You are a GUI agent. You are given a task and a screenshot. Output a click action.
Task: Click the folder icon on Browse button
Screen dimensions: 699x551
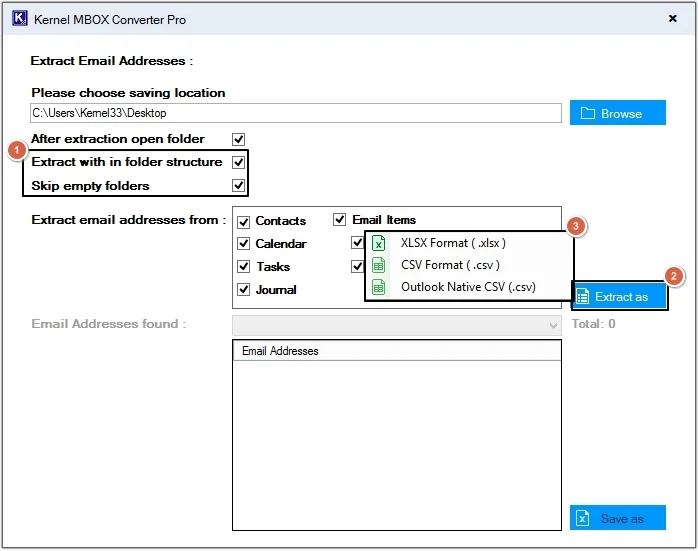click(x=588, y=113)
